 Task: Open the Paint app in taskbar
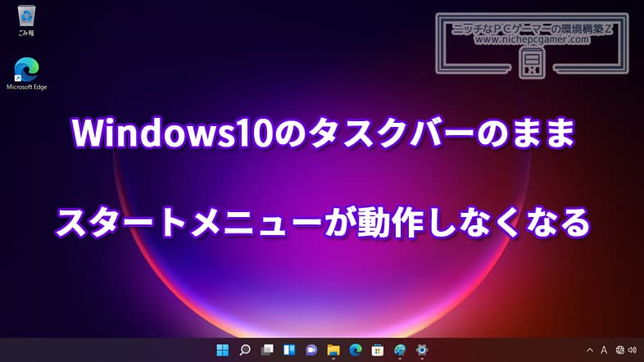point(400,350)
